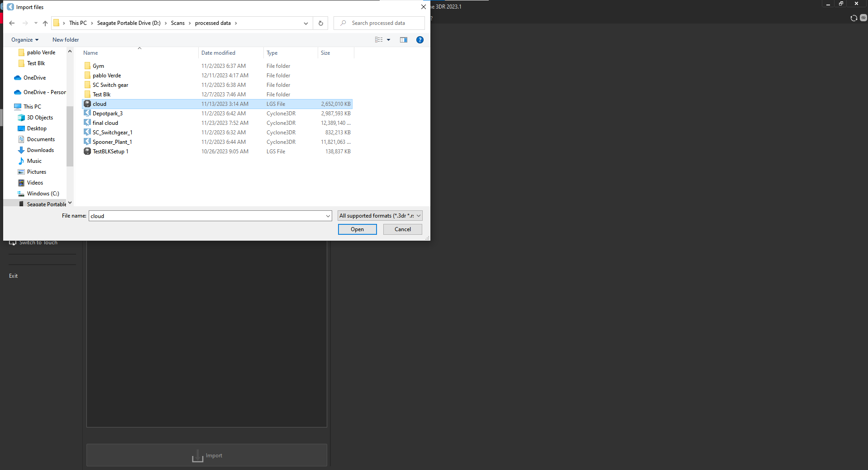Open the view options dropdown arrow
868x470 pixels.
(x=388, y=40)
